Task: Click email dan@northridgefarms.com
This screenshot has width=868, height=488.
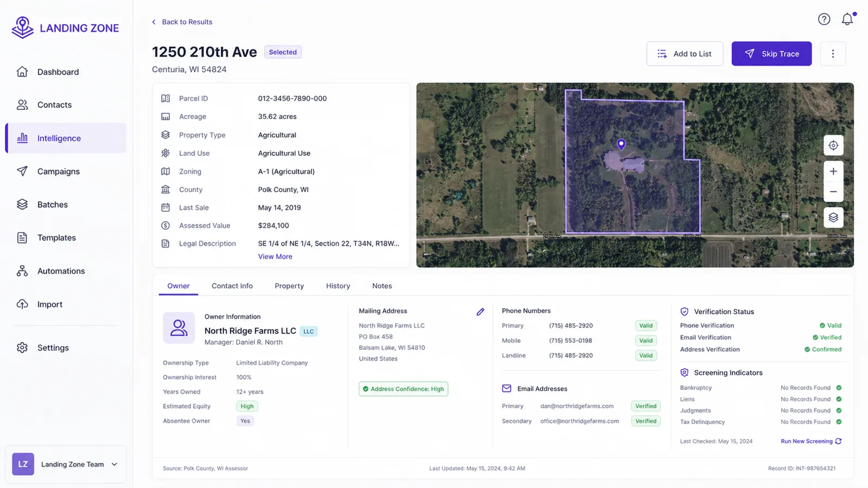Action: pos(577,406)
